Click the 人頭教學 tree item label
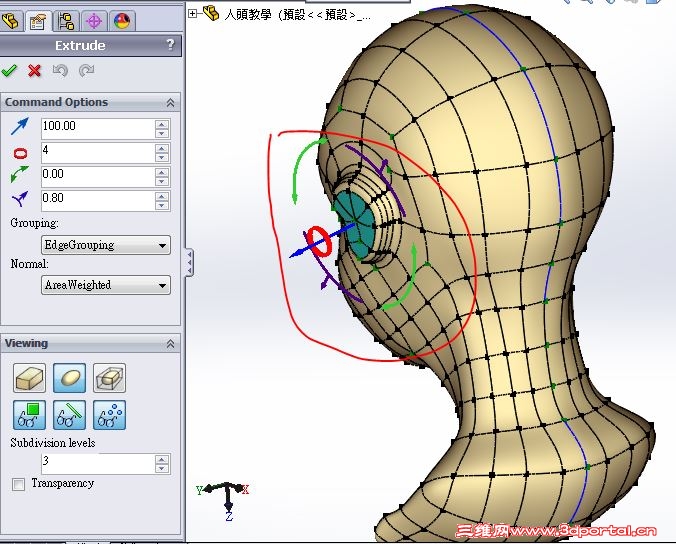Image resolution: width=676 pixels, height=544 pixels. tap(297, 15)
